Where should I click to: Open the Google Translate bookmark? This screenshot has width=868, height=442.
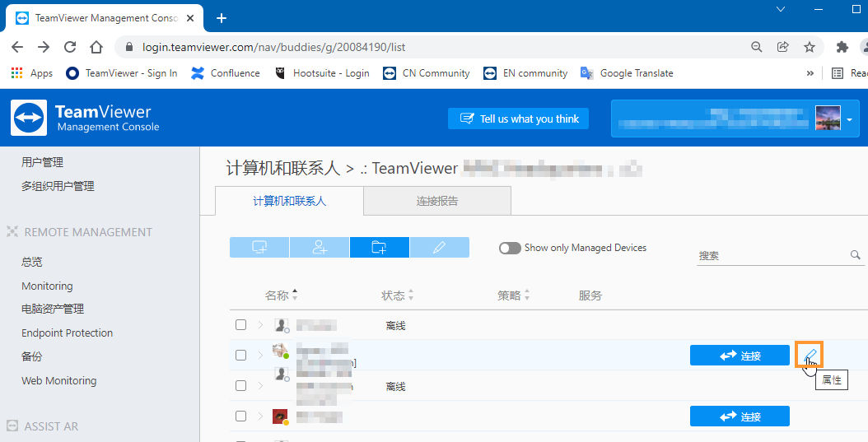coord(627,73)
